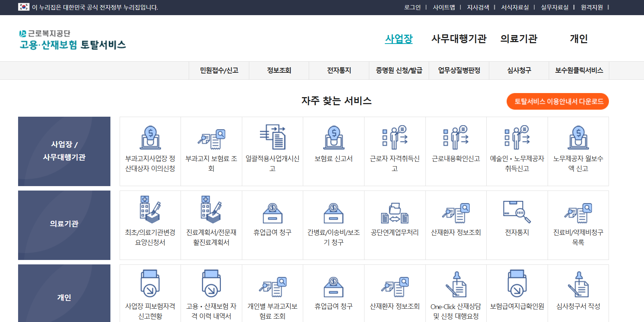The height and width of the screenshot is (322, 644).
Task: Open 근로자 자격취득신고 icon
Action: (395, 137)
